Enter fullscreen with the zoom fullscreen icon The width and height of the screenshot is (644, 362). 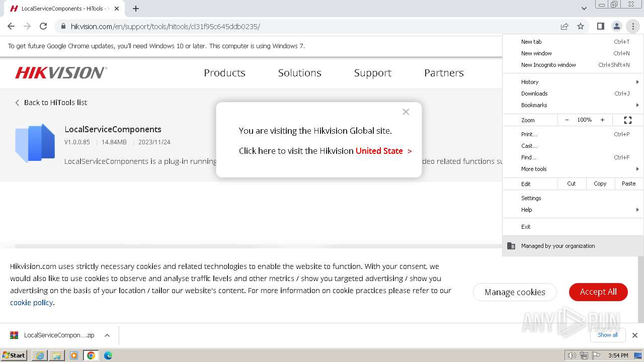coord(628,120)
